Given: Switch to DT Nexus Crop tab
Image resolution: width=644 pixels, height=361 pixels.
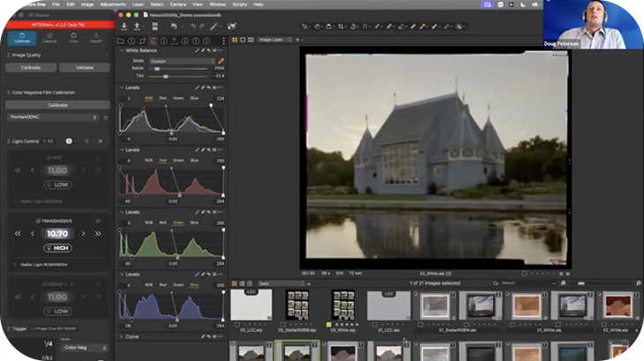Looking at the screenshot, I should coord(73,38).
